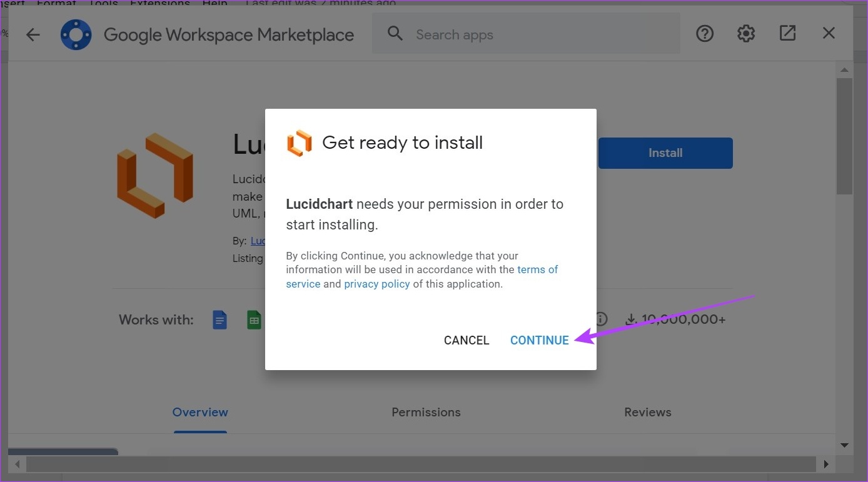Viewport: 868px width, 482px height.
Task: Close the Marketplace panel with X
Action: 829,33
